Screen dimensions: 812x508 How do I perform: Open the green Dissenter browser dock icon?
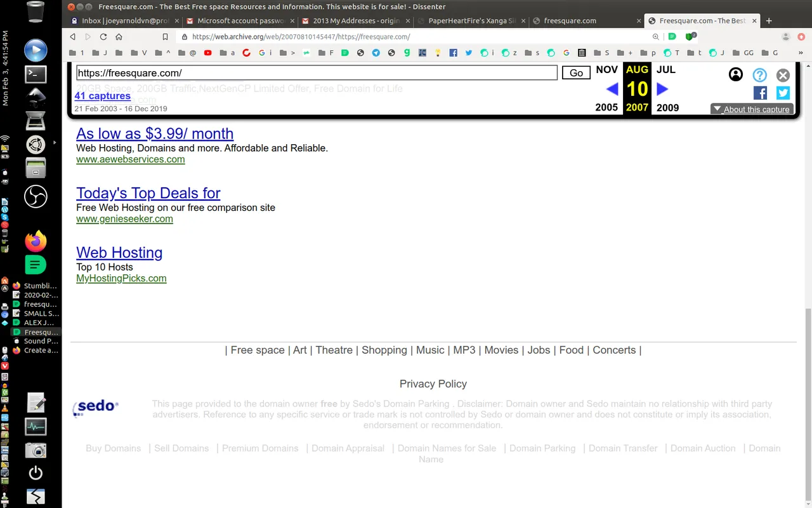pyautogui.click(x=36, y=264)
